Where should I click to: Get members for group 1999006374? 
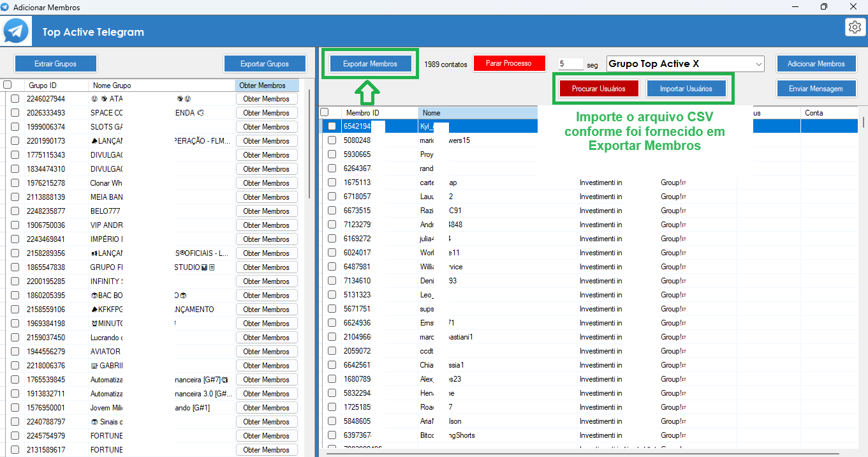click(267, 127)
